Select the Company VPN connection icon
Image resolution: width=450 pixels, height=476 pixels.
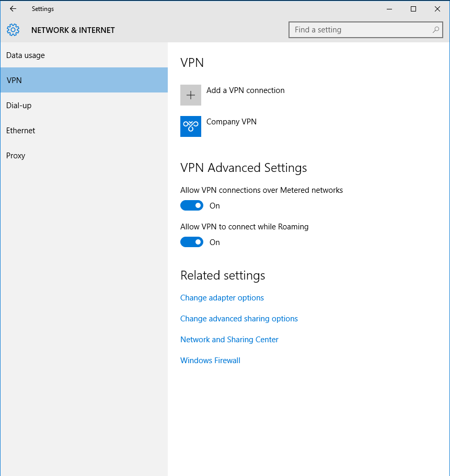pos(191,126)
